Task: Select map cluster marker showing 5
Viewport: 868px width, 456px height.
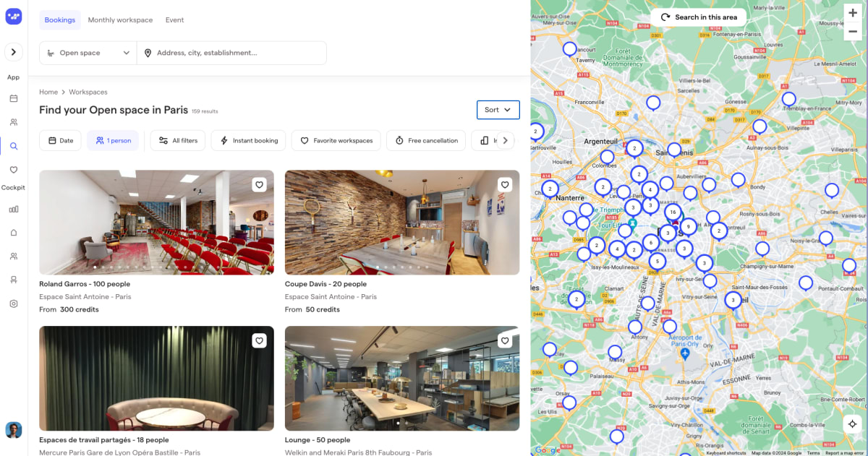Action: (x=657, y=261)
